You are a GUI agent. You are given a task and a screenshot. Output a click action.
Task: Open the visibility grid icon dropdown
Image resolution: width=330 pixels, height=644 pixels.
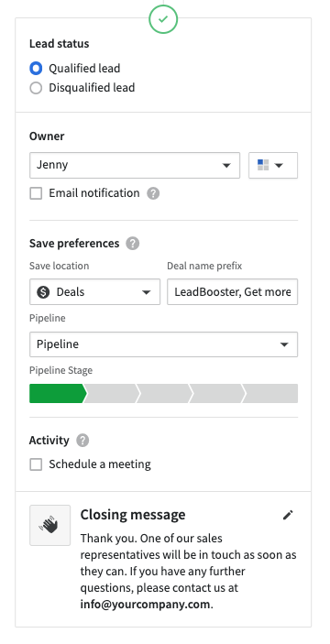(273, 166)
